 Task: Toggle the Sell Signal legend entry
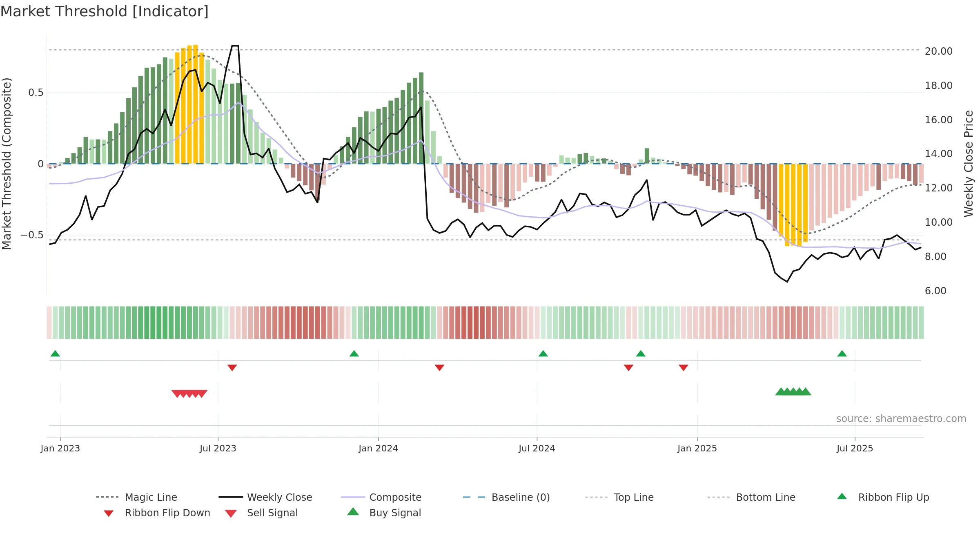261,513
